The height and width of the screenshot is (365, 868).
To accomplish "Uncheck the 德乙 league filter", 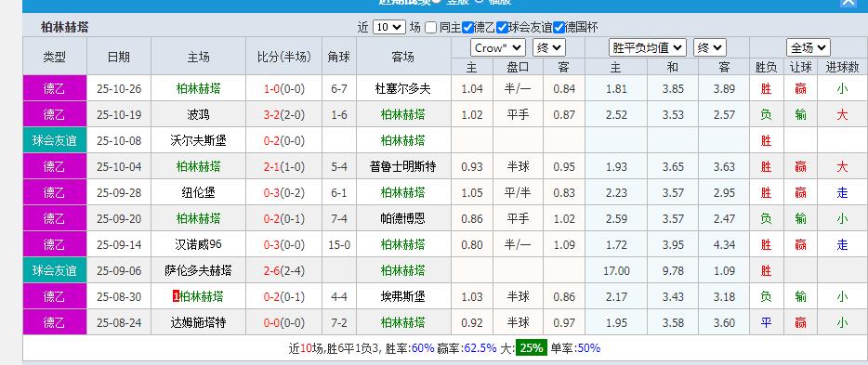I will point(467,27).
